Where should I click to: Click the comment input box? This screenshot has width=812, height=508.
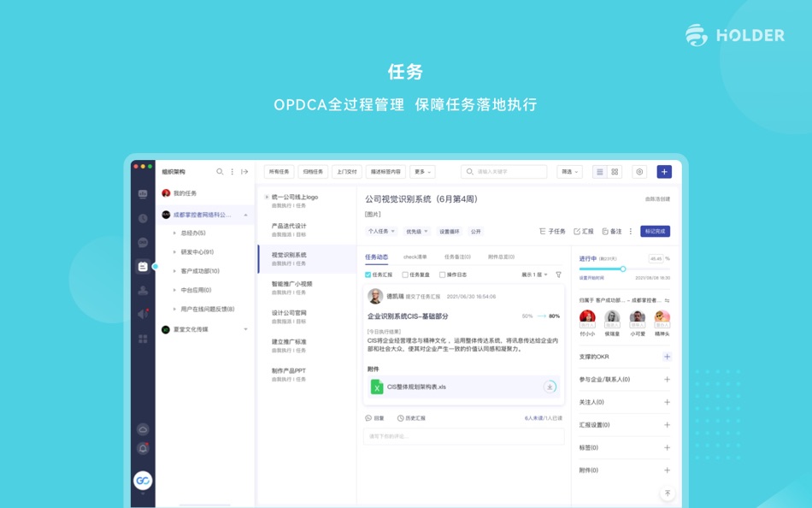point(463,436)
